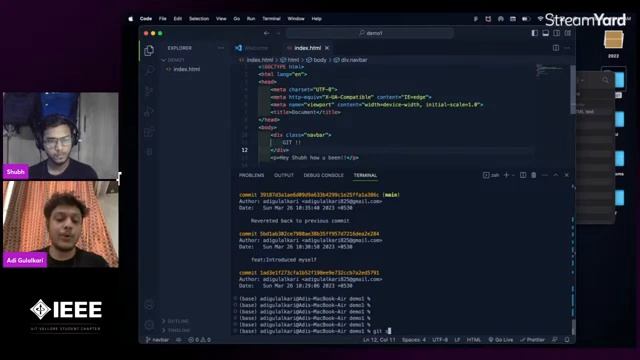Switch to the Debug Console tab

coord(323,175)
